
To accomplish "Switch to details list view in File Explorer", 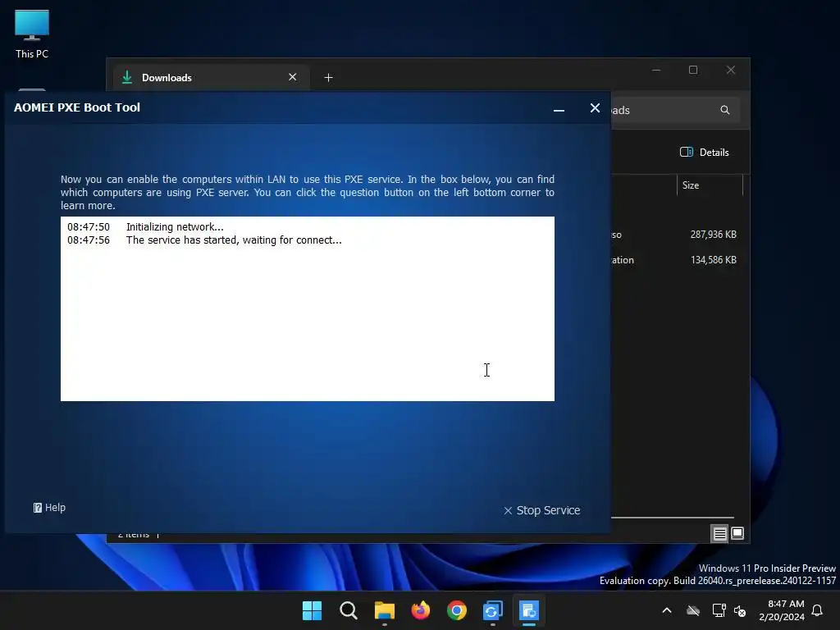I will click(x=719, y=533).
